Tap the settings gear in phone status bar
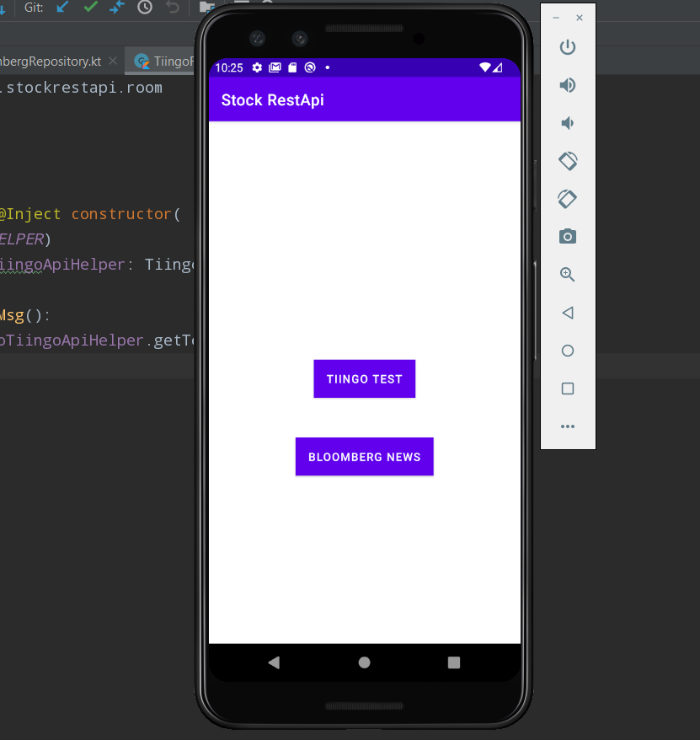700x740 pixels. pos(257,67)
